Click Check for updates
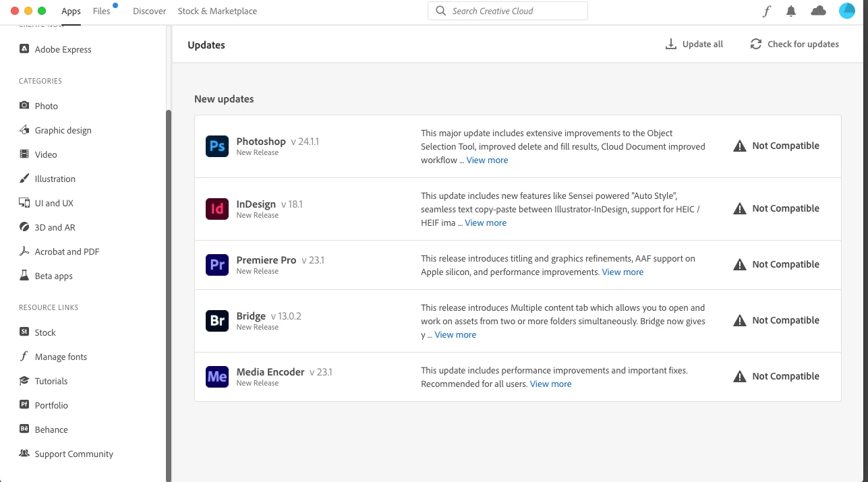 794,44
